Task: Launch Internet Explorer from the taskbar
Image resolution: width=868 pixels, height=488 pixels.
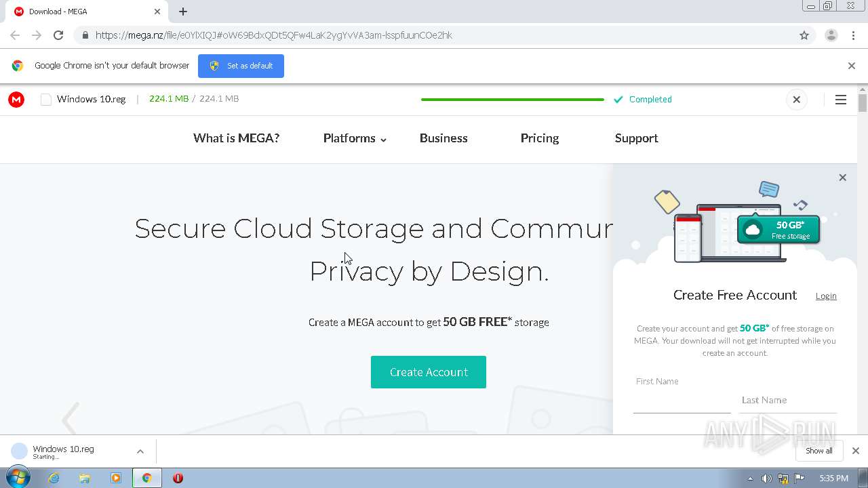Action: coord(54,478)
